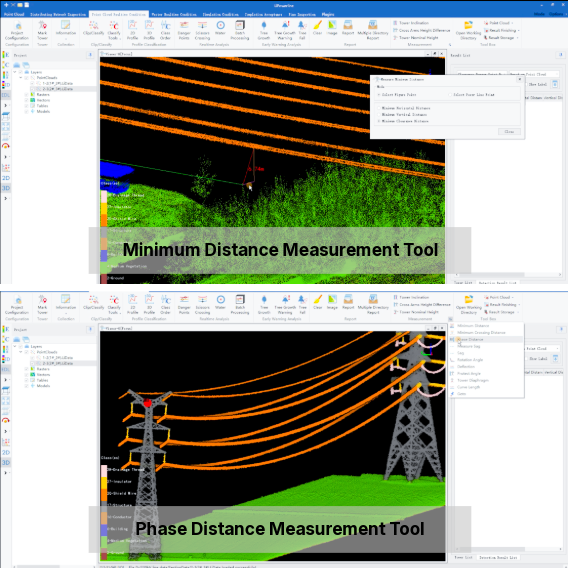Screen dimensions: 568x568
Task: Open Clip/Classify tool in upper window
Action: (93, 29)
